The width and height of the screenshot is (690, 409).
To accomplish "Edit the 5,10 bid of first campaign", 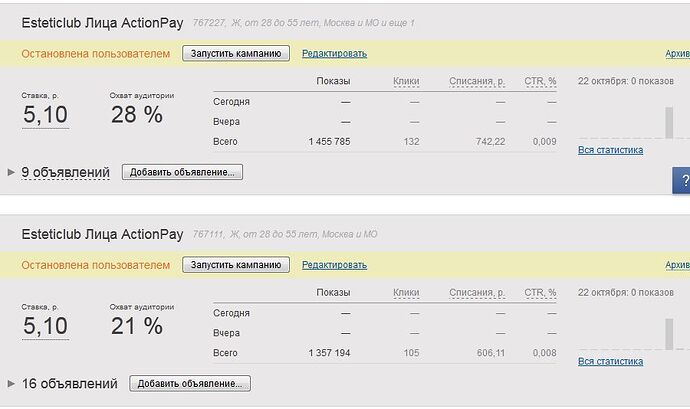I will (x=45, y=115).
